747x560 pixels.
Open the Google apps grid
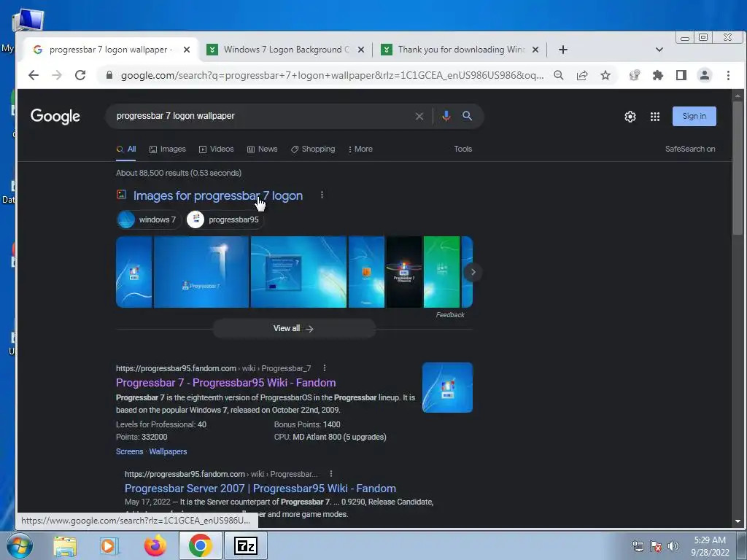click(x=655, y=117)
